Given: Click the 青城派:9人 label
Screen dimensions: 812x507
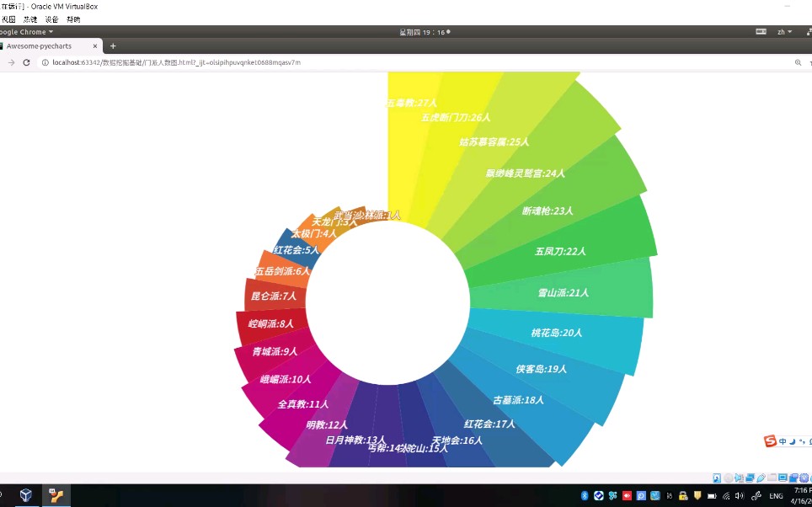Looking at the screenshot, I should 275,352.
